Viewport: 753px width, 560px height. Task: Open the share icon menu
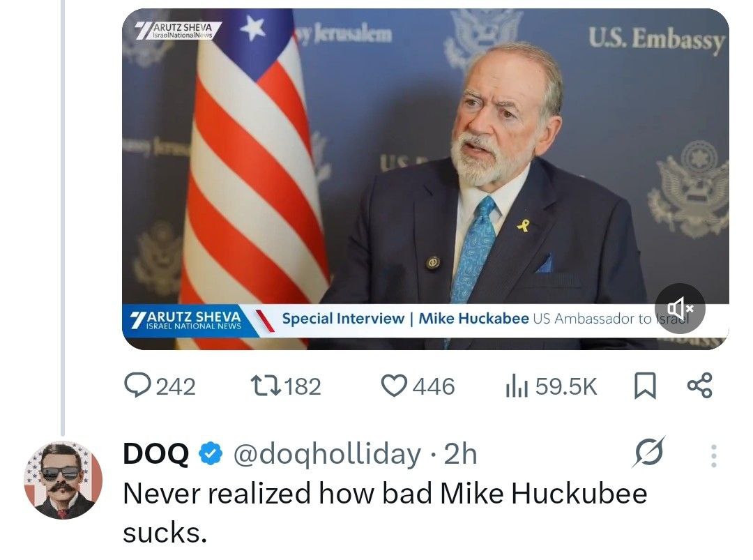(699, 386)
